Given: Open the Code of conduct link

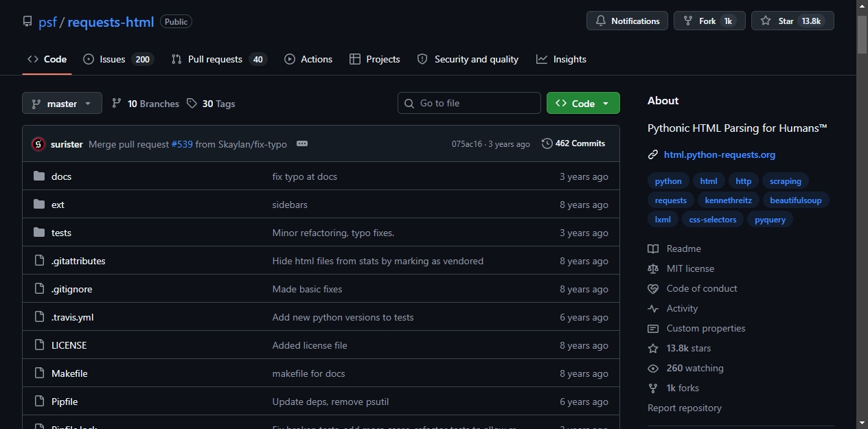Looking at the screenshot, I should tap(693, 288).
